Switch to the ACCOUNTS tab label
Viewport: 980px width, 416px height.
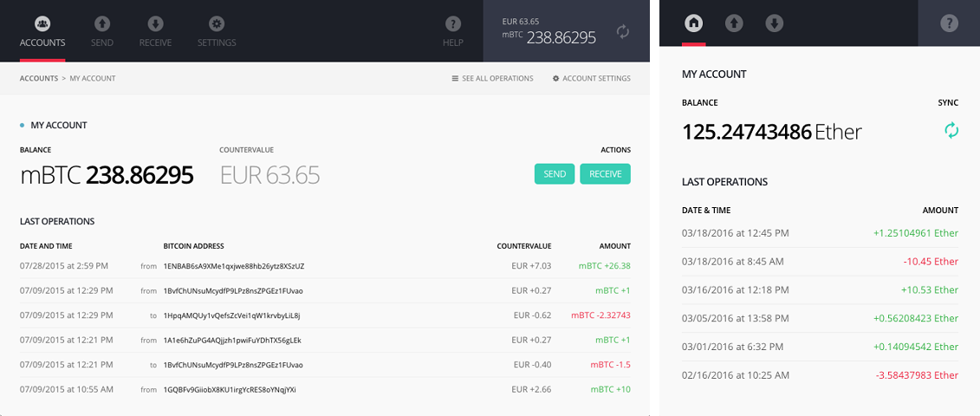coord(42,43)
